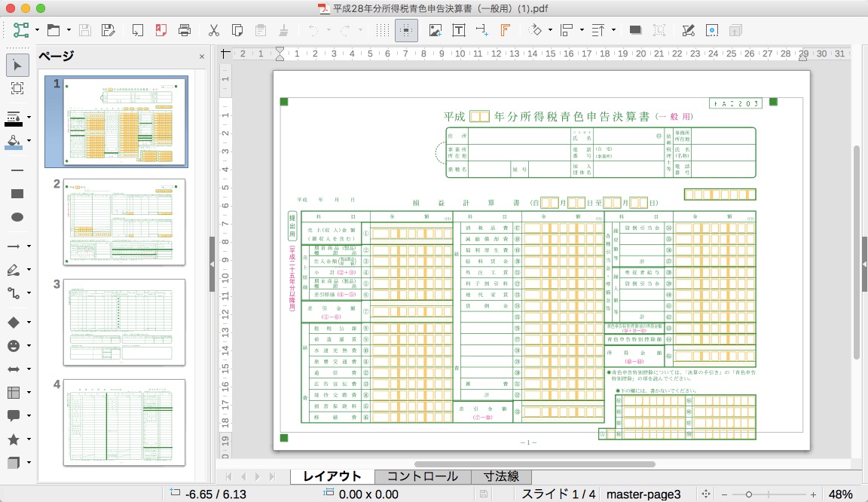Select the Flowchart shapes tool
The height and width of the screenshot is (502, 868).
tap(14, 392)
